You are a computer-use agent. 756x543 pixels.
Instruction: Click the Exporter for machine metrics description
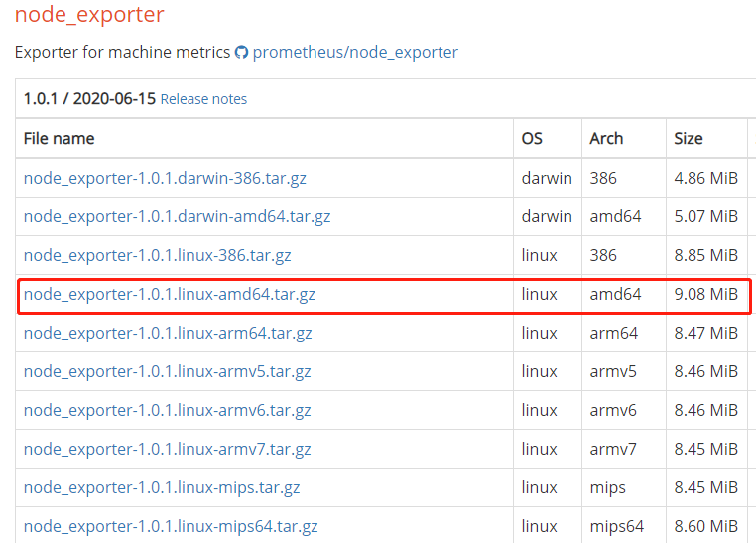tap(122, 52)
